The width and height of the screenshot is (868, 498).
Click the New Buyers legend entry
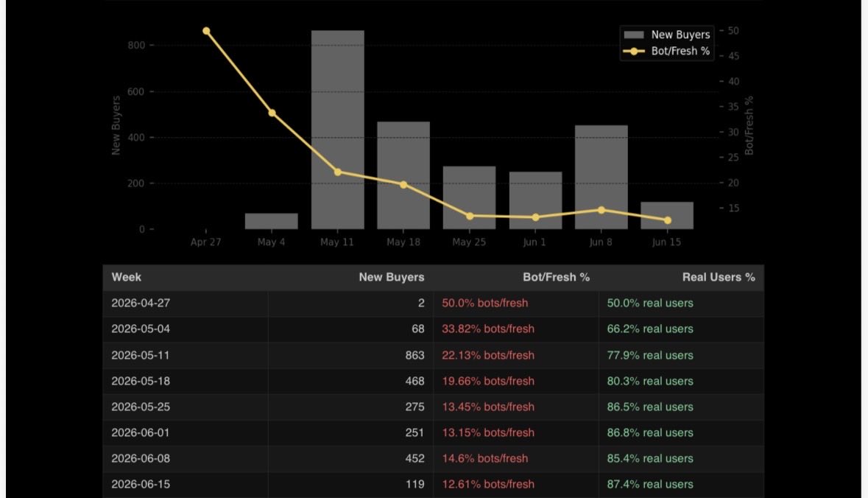667,35
